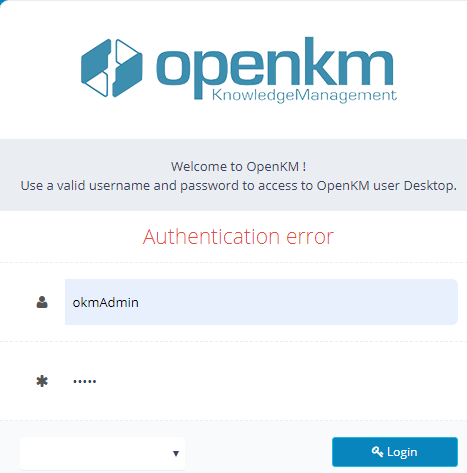Expand the dropdown using its arrow
The height and width of the screenshot is (473, 467).
176,453
